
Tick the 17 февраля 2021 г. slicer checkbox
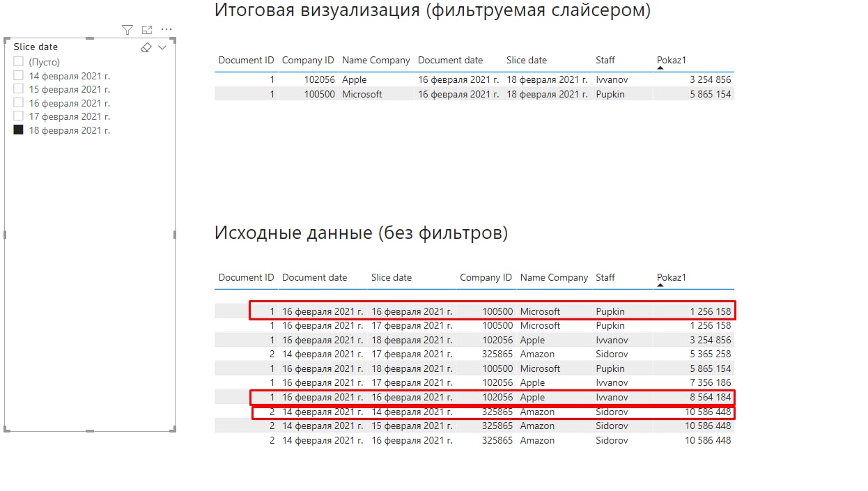pyautogui.click(x=19, y=116)
